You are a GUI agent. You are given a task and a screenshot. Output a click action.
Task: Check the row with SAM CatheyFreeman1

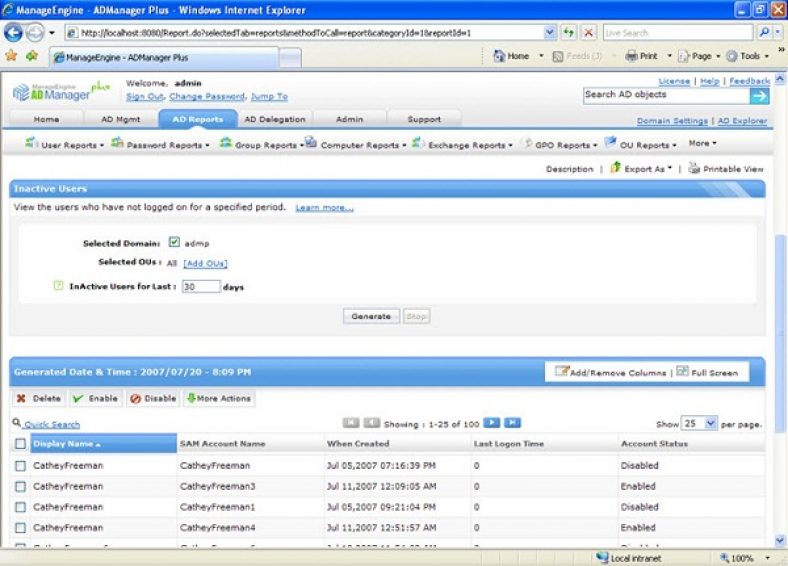(x=20, y=507)
